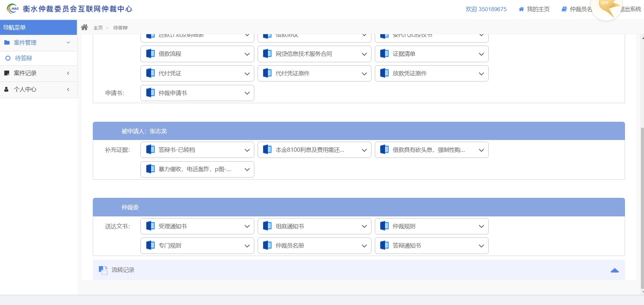Open the 案件管理 menu item
The width and height of the screenshot is (644, 305).
(x=39, y=43)
